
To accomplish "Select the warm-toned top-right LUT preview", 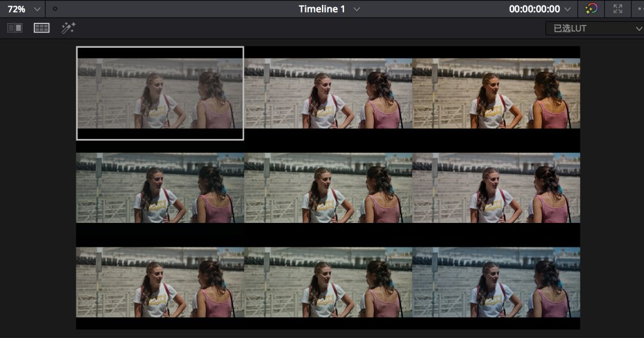I will [x=496, y=93].
